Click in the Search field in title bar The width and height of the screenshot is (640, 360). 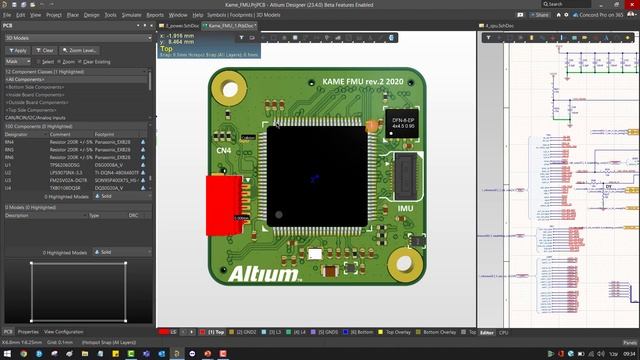coord(566,4)
